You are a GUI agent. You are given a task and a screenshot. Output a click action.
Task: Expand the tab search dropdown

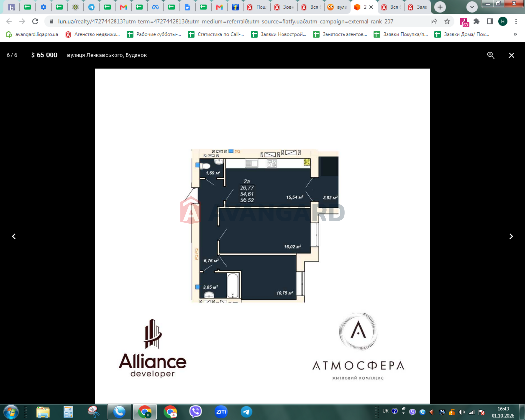click(x=472, y=7)
